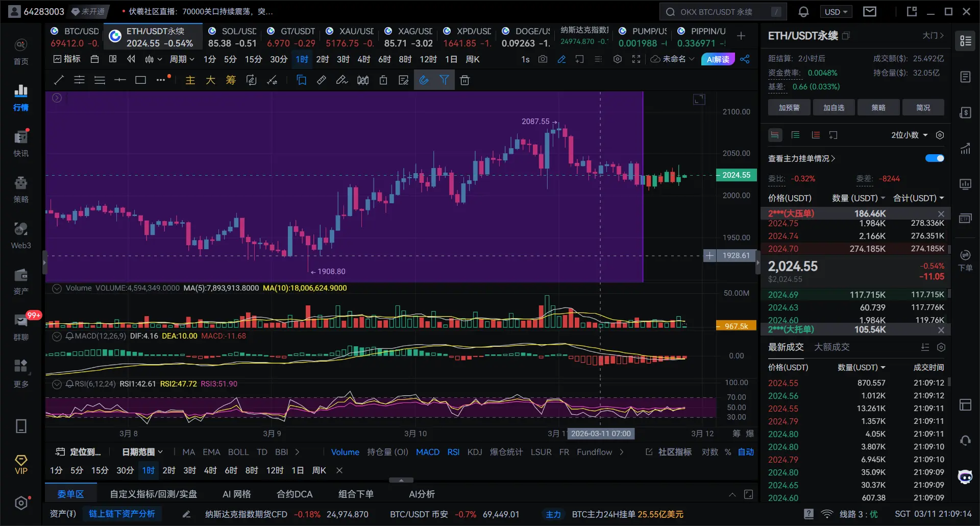
Task: Open the 首页 home section in sidebar
Action: [21, 52]
